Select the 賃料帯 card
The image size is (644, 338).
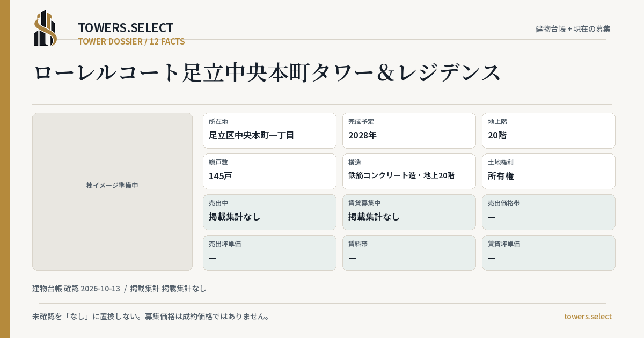click(409, 253)
